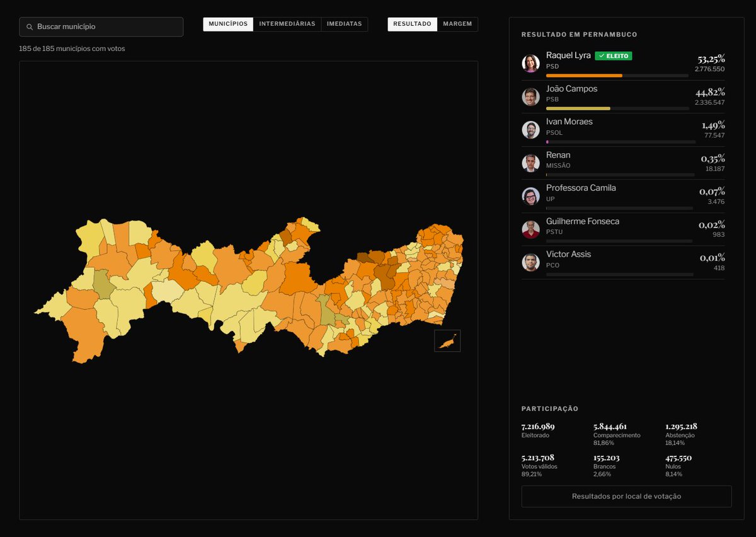This screenshot has height=537, width=756.
Task: Click the name Professora Camila
Action: (x=581, y=188)
